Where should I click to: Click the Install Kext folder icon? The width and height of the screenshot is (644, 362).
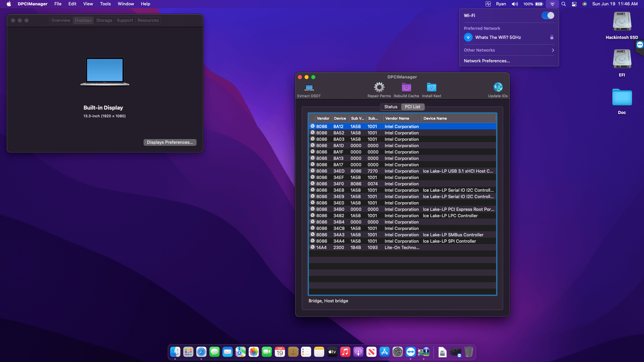pyautogui.click(x=431, y=87)
